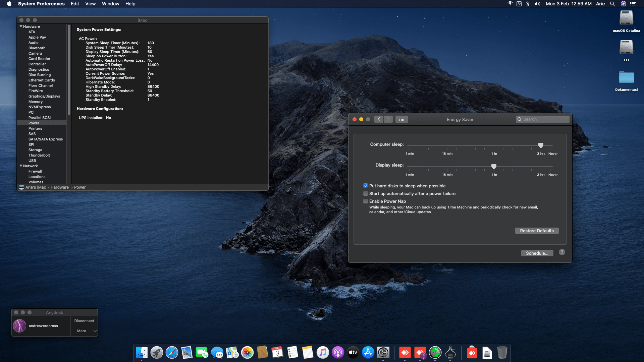Viewport: 644px width, 362px height.
Task: Collapse the Hardware section in sidebar
Action: coord(21,26)
